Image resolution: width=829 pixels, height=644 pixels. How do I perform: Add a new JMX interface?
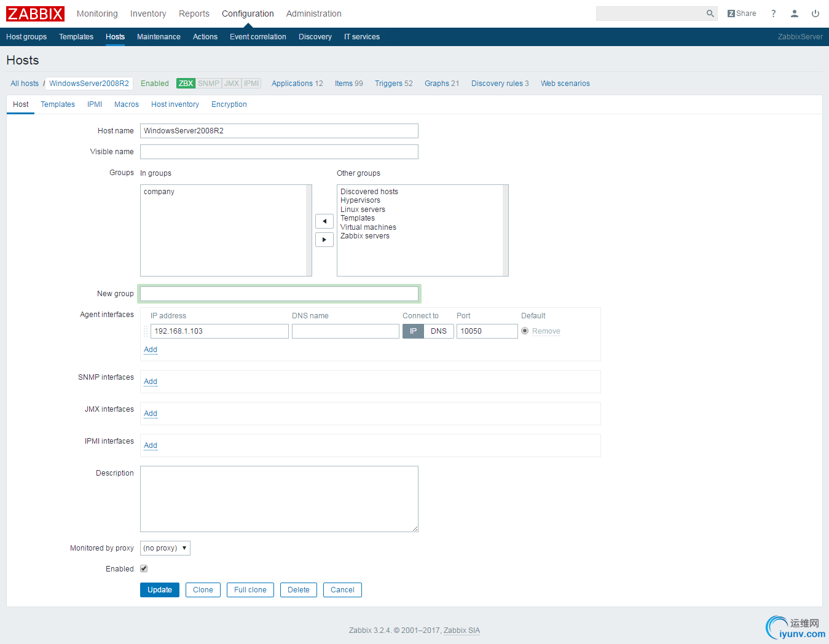151,414
